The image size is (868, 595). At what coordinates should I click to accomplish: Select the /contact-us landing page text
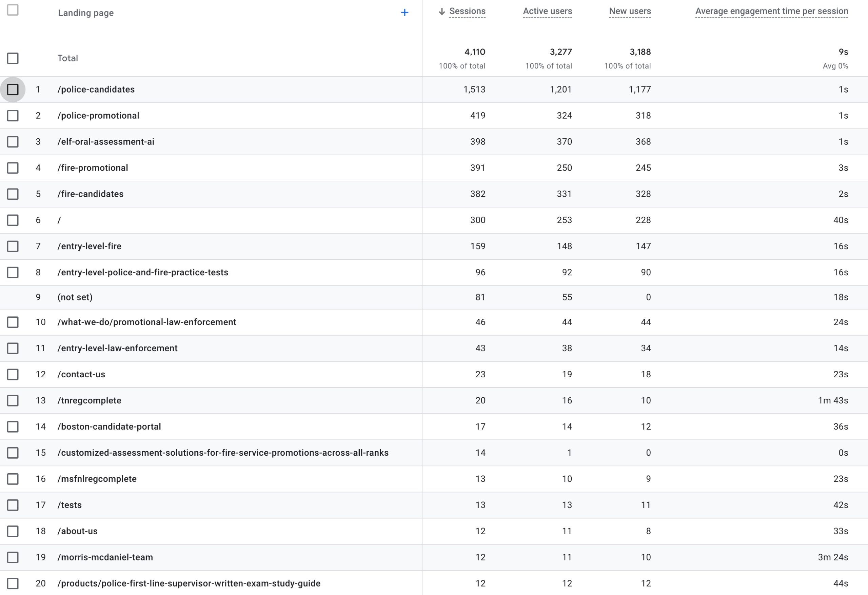click(81, 375)
